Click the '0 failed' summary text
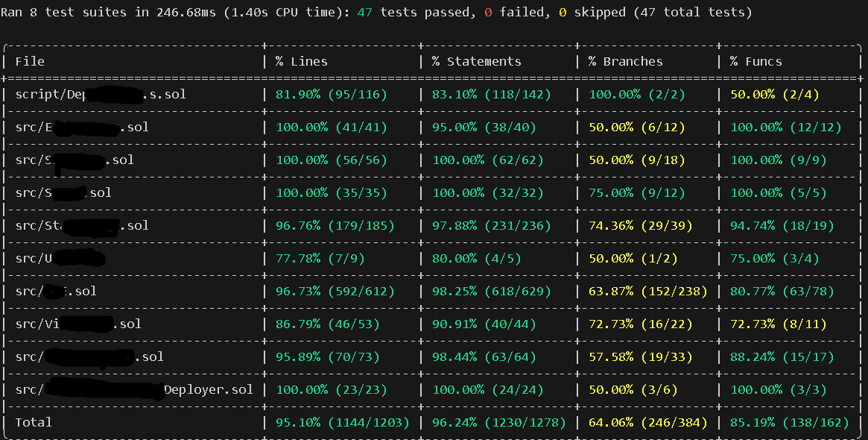Screen dimensions: 868x440 point(514,12)
